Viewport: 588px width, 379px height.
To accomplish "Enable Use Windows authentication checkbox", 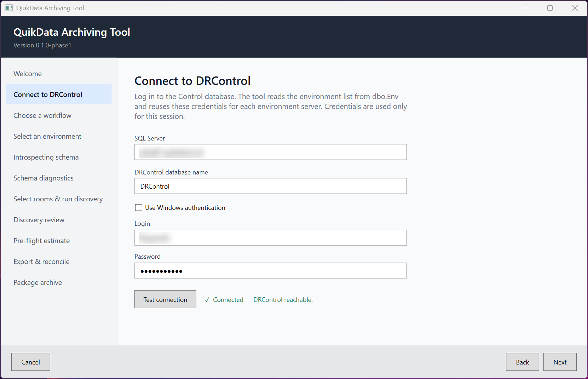I will [x=139, y=208].
